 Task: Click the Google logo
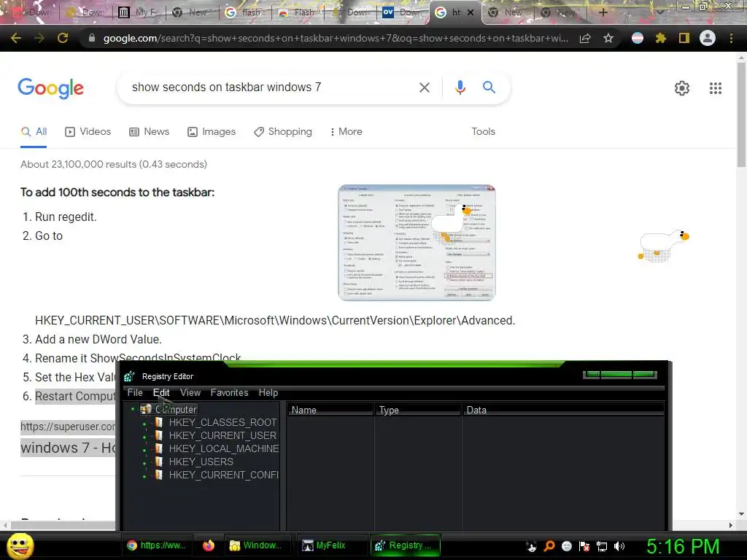pyautogui.click(x=50, y=88)
